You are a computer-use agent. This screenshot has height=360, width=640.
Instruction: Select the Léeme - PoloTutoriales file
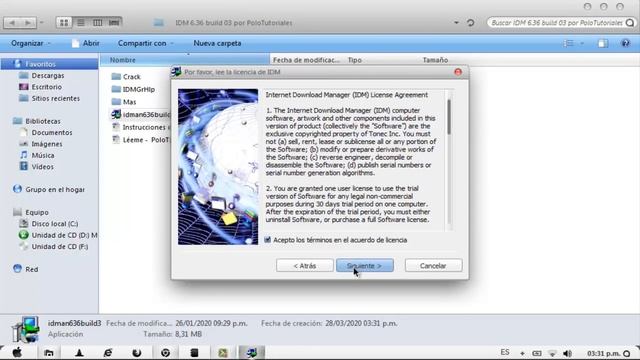click(141, 140)
